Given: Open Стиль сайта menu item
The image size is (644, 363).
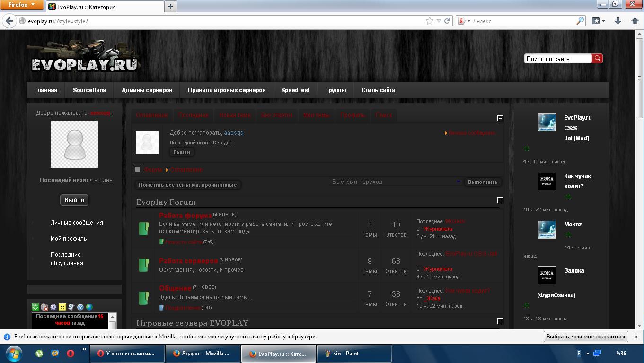Looking at the screenshot, I should point(378,90).
